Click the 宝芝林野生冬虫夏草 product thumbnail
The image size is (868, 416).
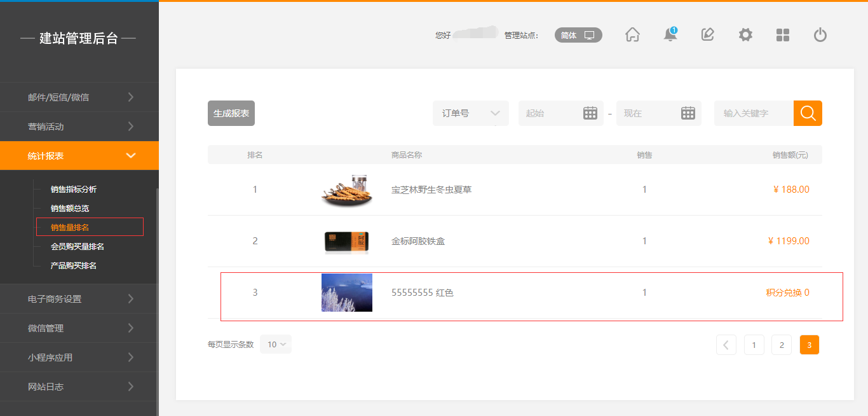point(346,190)
